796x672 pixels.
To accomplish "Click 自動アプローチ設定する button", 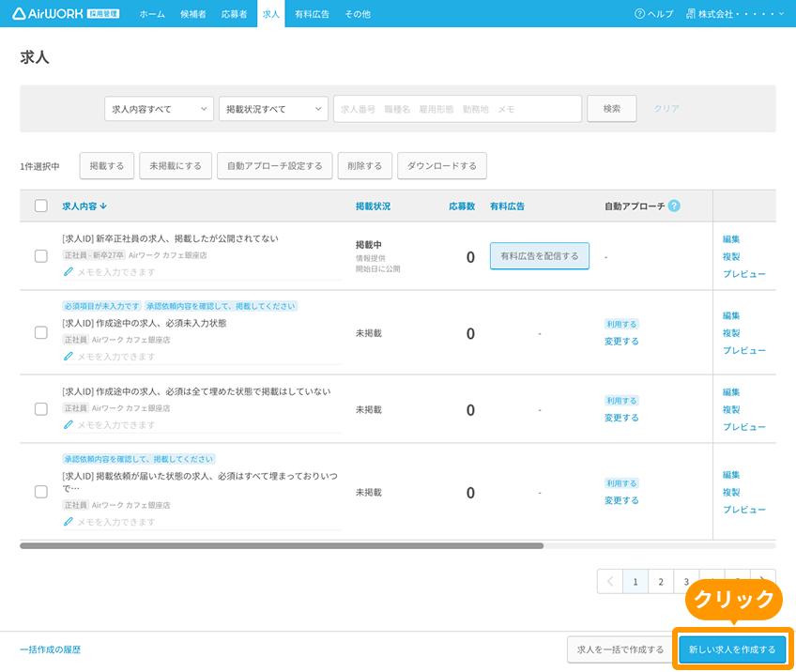I will pyautogui.click(x=275, y=166).
